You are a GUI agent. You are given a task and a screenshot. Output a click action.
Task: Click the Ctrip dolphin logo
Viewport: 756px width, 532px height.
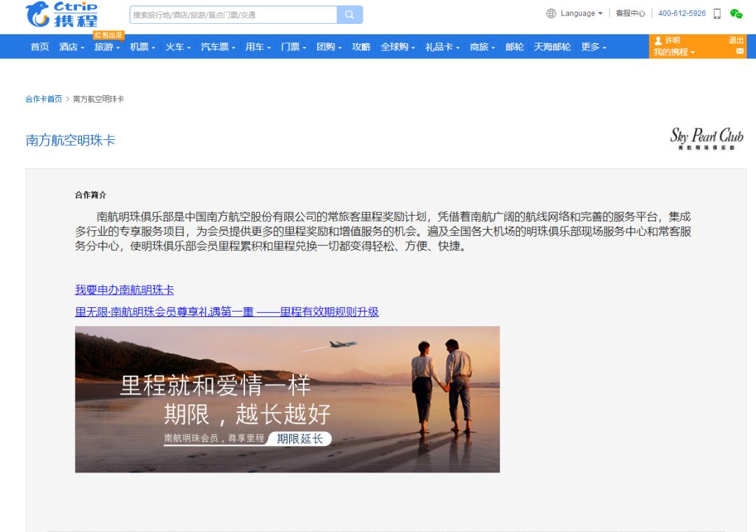(61, 14)
